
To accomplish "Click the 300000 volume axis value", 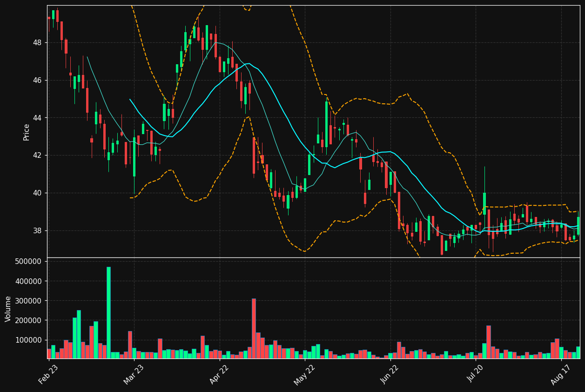I will [x=29, y=301].
